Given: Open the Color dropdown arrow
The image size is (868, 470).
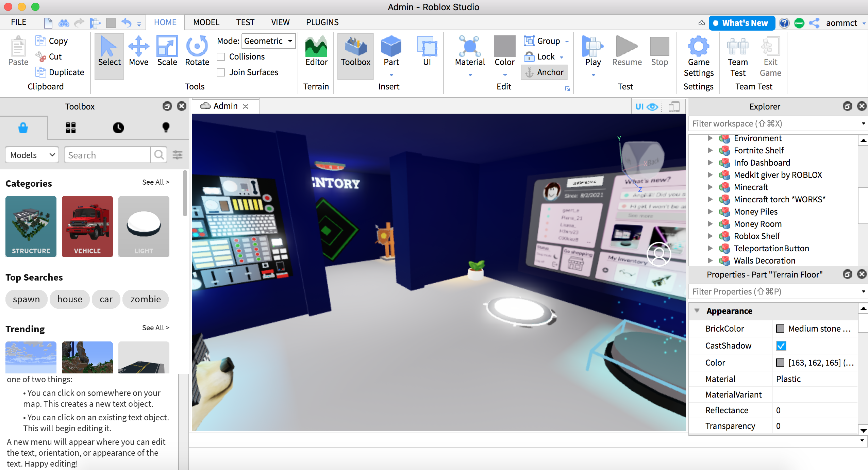Looking at the screenshot, I should click(505, 75).
